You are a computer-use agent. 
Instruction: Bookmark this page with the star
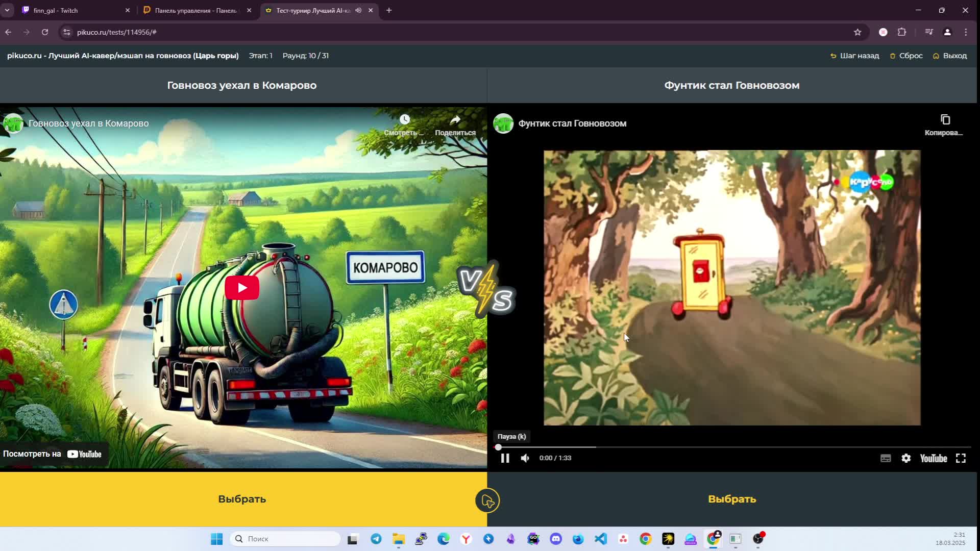point(857,32)
